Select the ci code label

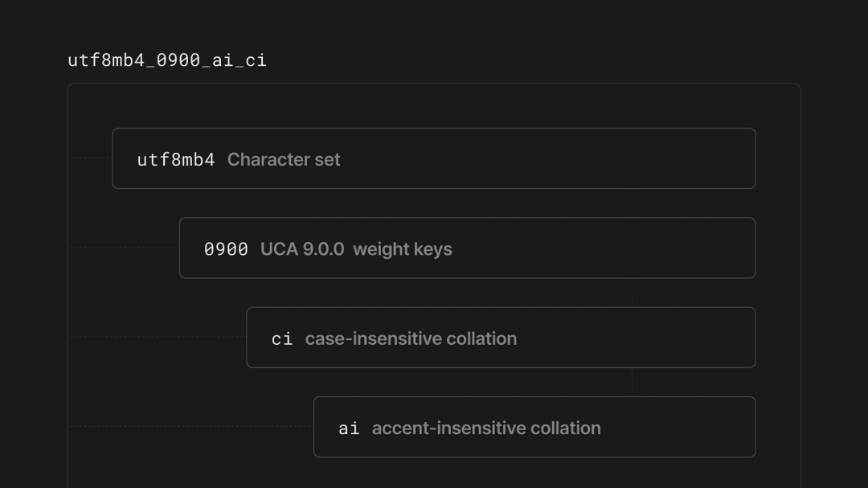pos(282,338)
